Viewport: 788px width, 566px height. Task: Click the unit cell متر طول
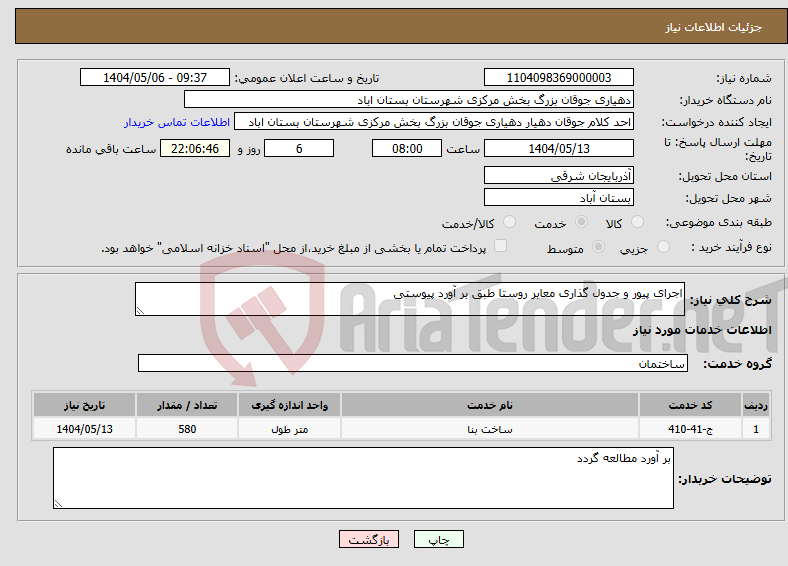[x=289, y=429]
